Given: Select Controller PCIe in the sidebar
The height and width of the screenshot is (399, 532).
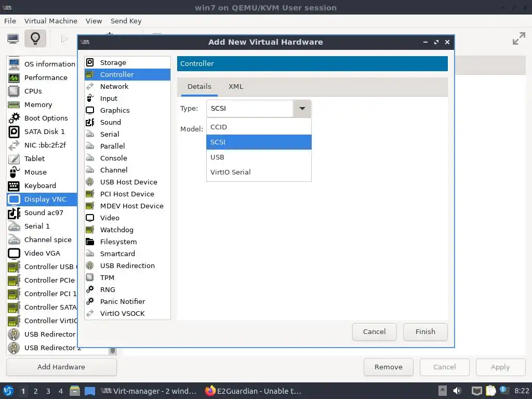Looking at the screenshot, I should click(x=42, y=280).
